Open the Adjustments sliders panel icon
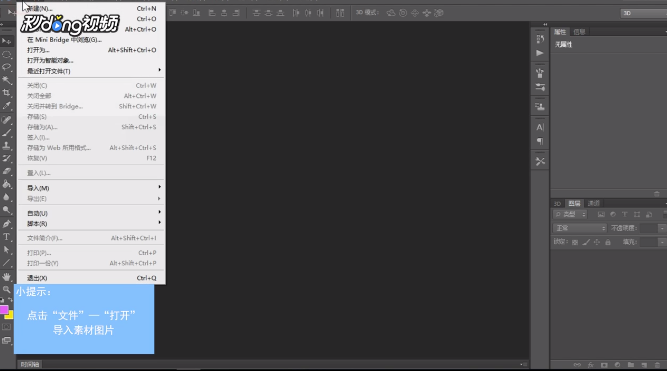667x371 pixels. (x=540, y=87)
